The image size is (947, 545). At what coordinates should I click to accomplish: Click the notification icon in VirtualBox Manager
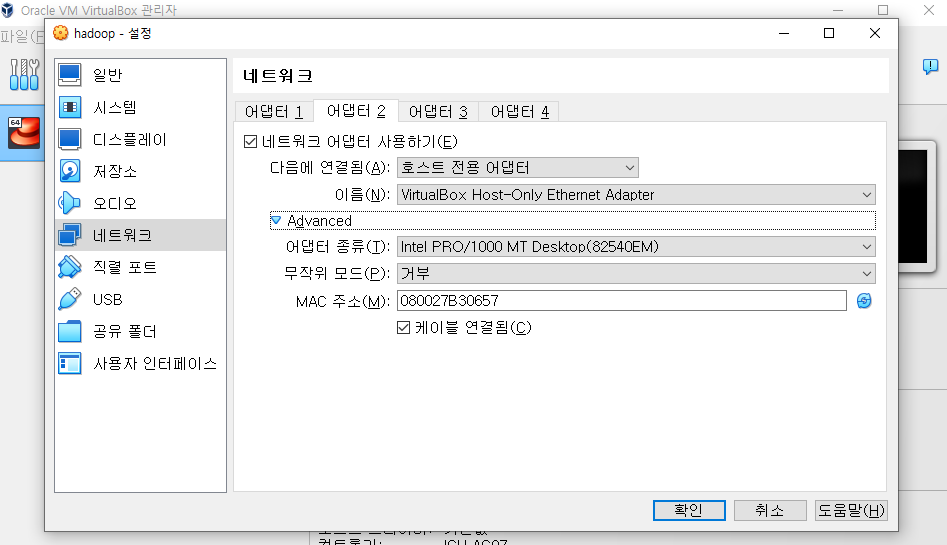(930, 66)
